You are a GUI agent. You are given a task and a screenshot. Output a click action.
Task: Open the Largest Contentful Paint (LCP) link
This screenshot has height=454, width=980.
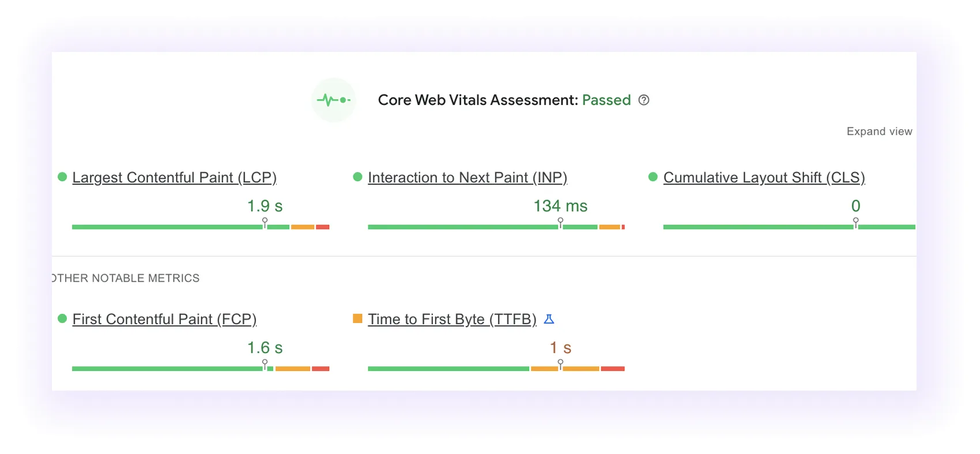tap(174, 178)
